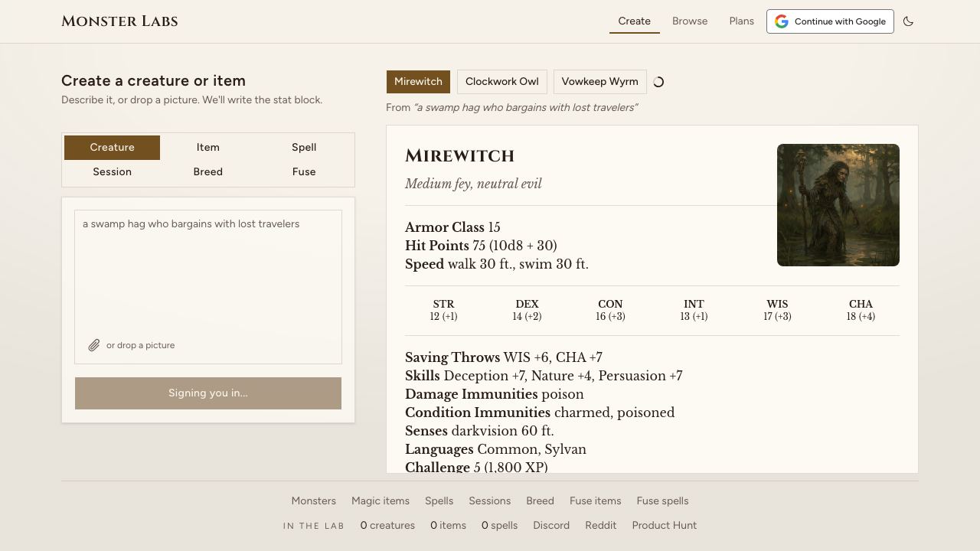Click Hit Points 75 (10d8 + 30)
Viewport: 980px width, 551px height.
click(481, 246)
